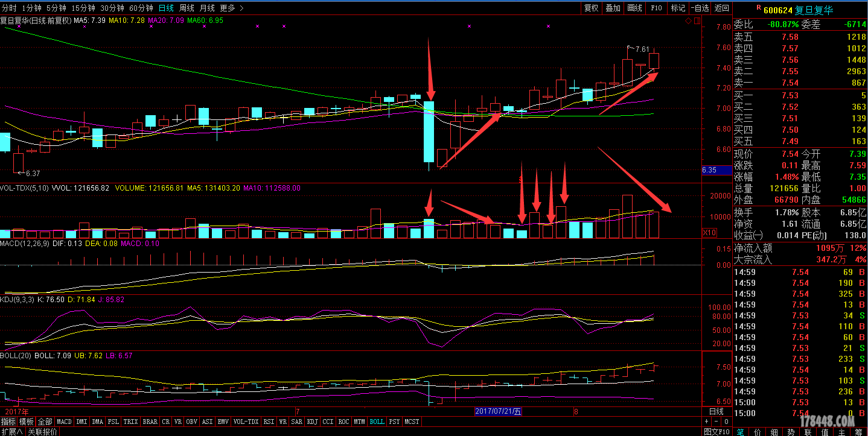This screenshot has height=436, width=868.
Task: Switch to 分时 intraday view
Action: tap(10, 8)
